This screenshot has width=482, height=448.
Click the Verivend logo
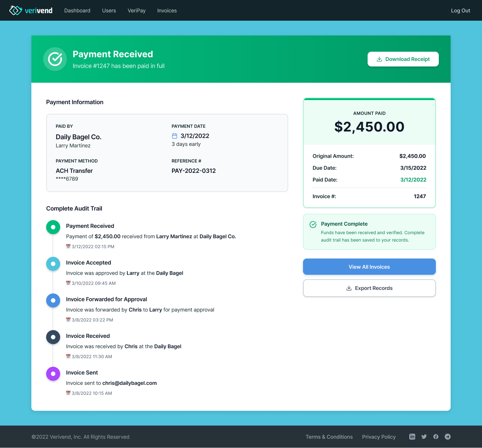[x=31, y=10]
